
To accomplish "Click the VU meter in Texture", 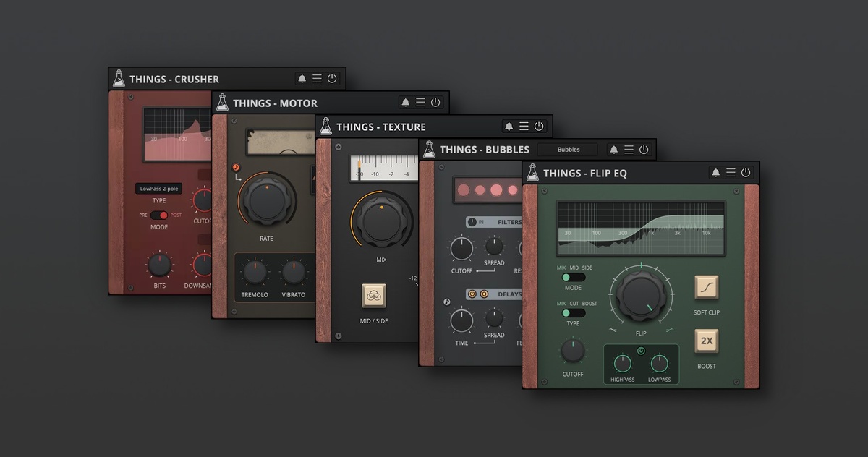I will coord(384,168).
